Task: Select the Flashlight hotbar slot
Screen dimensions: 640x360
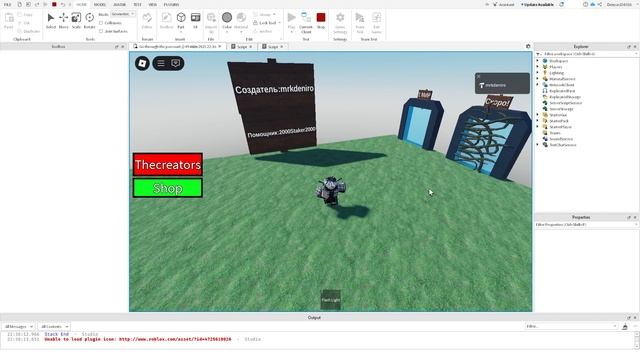Action: tap(331, 300)
